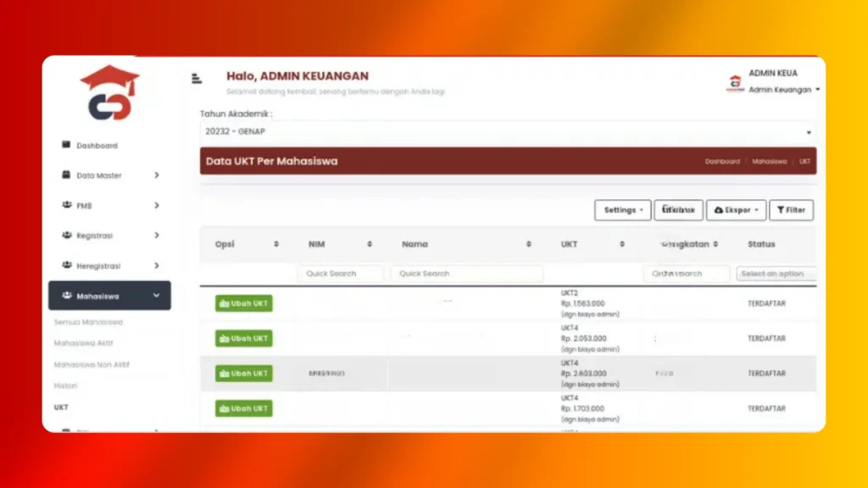Open the Ekspor dropdown button
The height and width of the screenshot is (488, 868).
click(737, 210)
